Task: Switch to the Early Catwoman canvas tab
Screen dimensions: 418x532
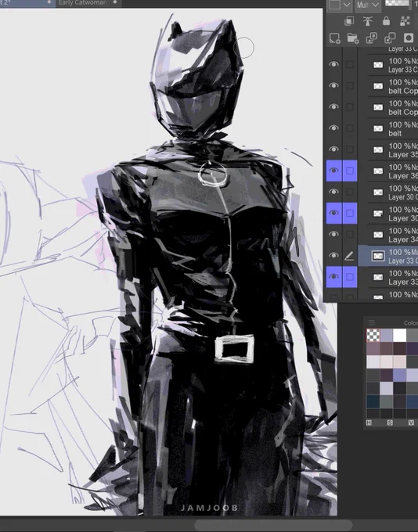Action: point(83,2)
